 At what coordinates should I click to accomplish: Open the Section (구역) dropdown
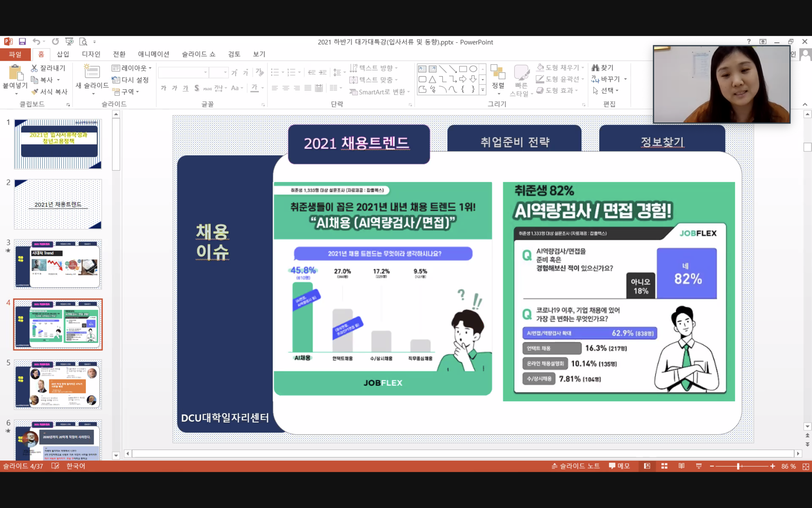pyautogui.click(x=125, y=92)
